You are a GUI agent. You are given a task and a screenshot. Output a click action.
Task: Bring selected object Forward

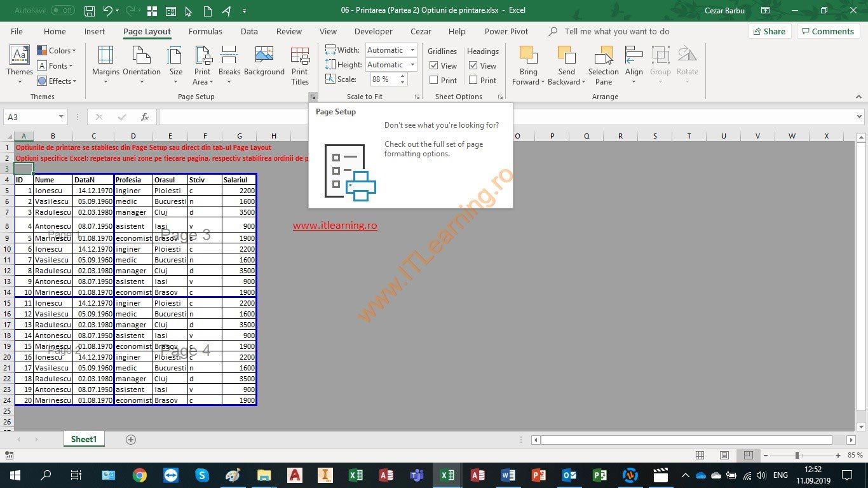tap(528, 65)
